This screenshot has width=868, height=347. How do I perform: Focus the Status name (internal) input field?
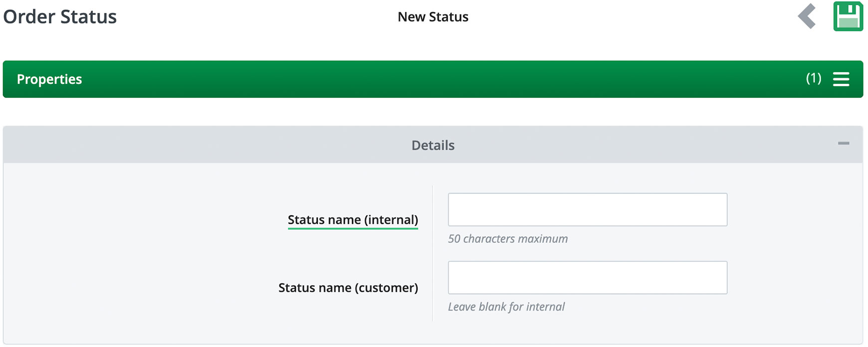[587, 209]
